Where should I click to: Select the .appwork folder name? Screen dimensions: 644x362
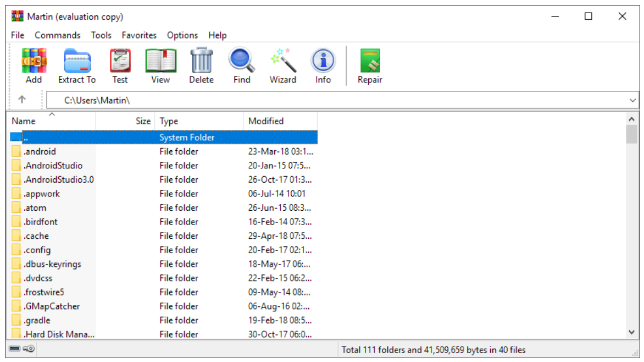point(41,194)
